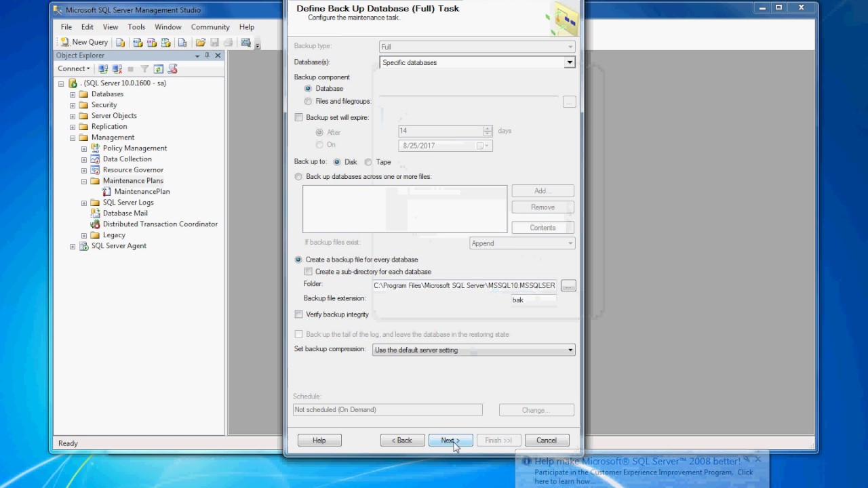
Task: Click the Analysis Services MDX Query icon
Action: point(138,42)
